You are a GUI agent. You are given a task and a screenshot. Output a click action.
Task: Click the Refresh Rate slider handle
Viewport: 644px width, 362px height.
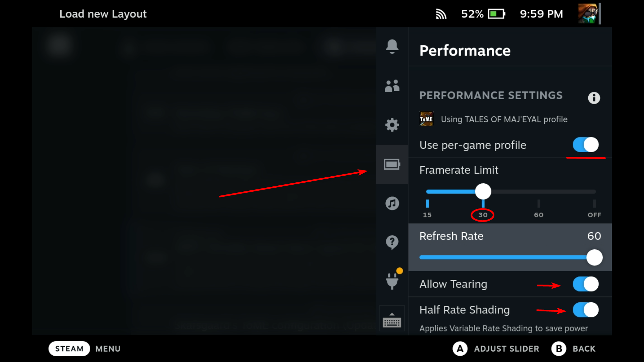(594, 257)
